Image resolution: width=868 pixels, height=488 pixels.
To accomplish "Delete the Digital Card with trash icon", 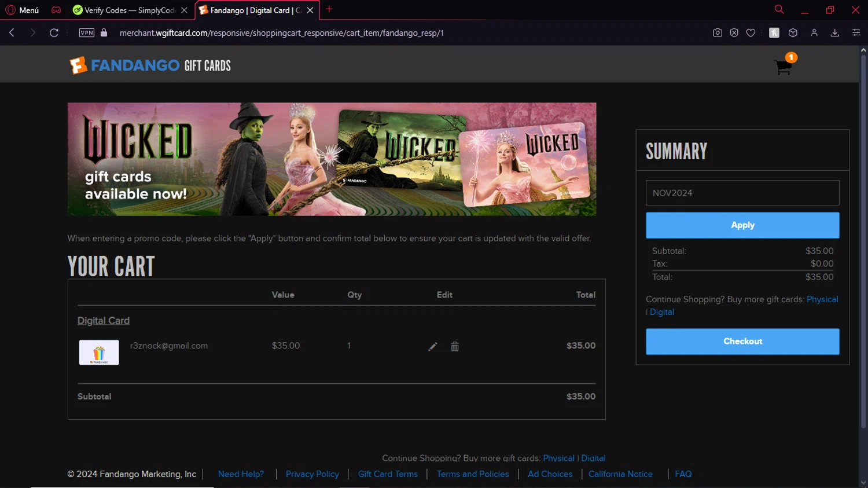I will coord(455,346).
